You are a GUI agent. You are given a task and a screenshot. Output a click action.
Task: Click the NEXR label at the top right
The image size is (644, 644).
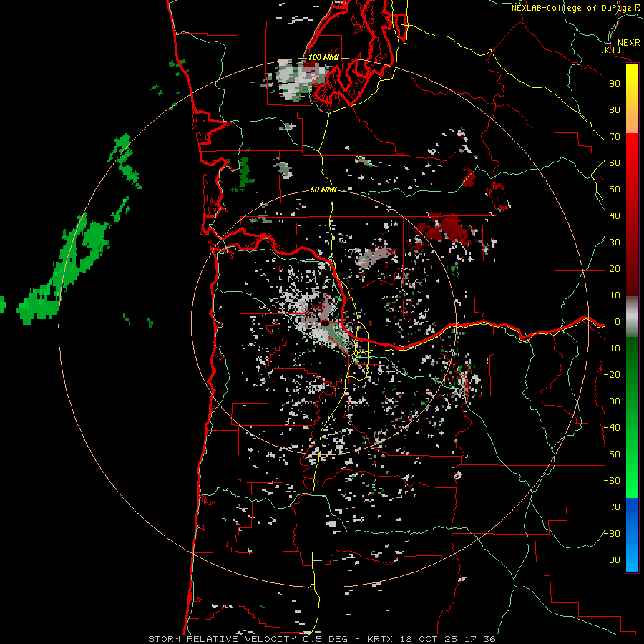(x=628, y=43)
